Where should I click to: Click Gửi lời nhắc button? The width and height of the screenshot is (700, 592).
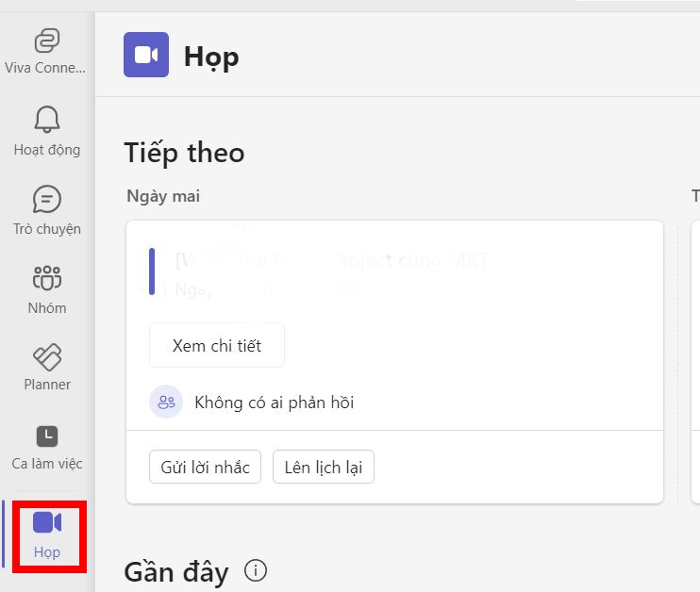click(205, 467)
